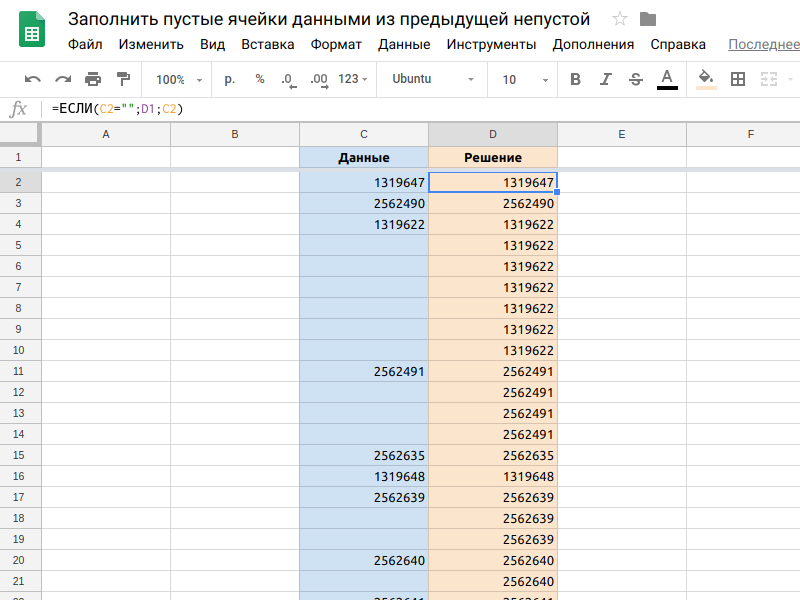Open the zoom 100% dropdown

(x=179, y=80)
